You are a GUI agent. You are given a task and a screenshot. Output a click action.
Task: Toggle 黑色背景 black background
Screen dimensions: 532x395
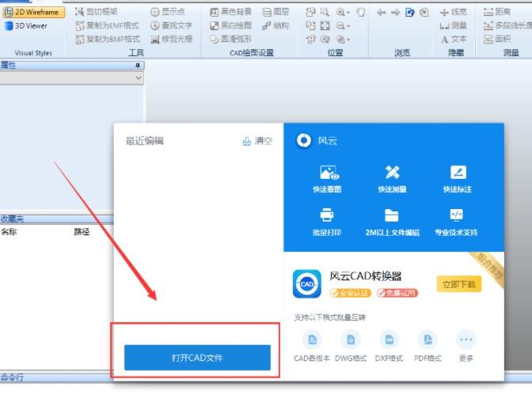[x=230, y=12]
